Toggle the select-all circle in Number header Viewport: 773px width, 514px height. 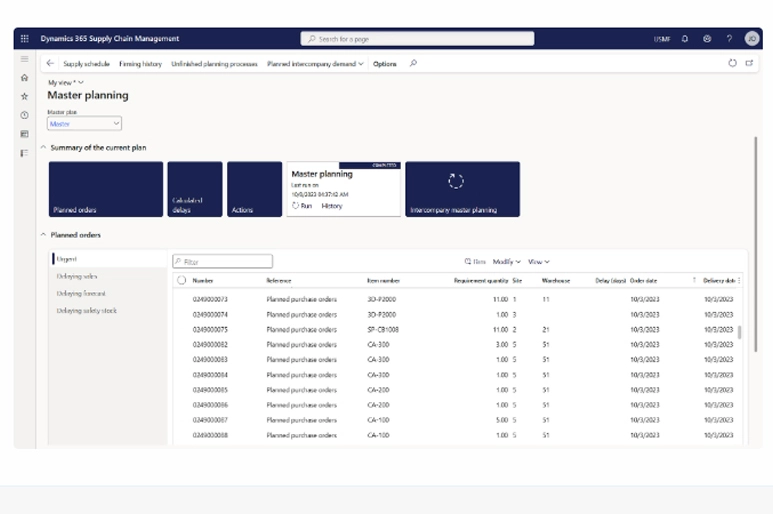coord(181,280)
